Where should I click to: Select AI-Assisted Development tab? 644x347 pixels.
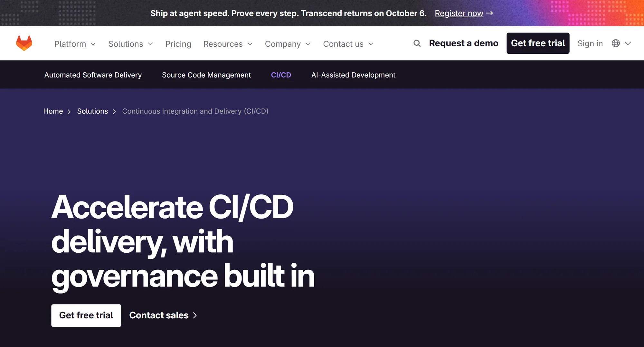353,75
